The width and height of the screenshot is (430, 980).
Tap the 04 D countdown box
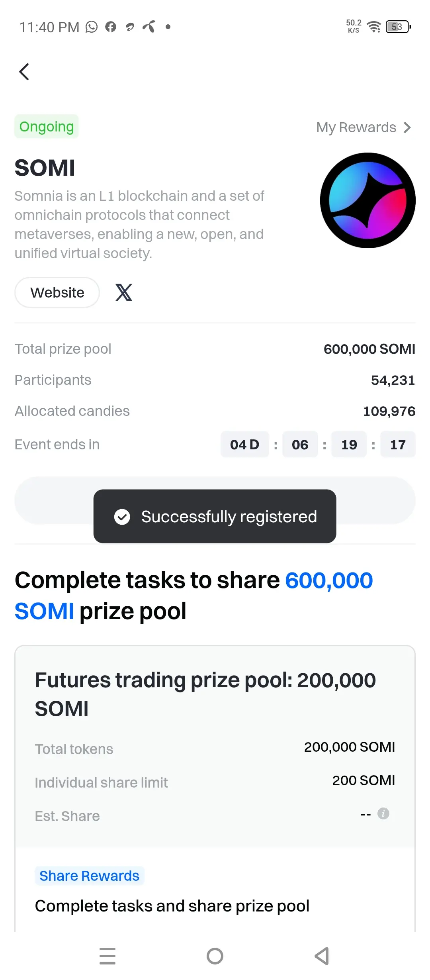(x=245, y=444)
